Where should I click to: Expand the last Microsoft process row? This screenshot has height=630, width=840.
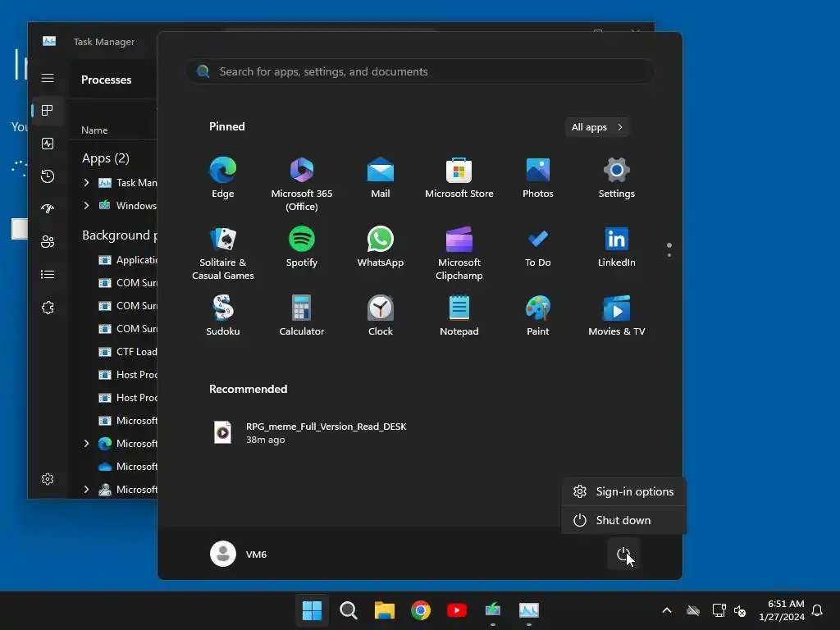coord(86,490)
